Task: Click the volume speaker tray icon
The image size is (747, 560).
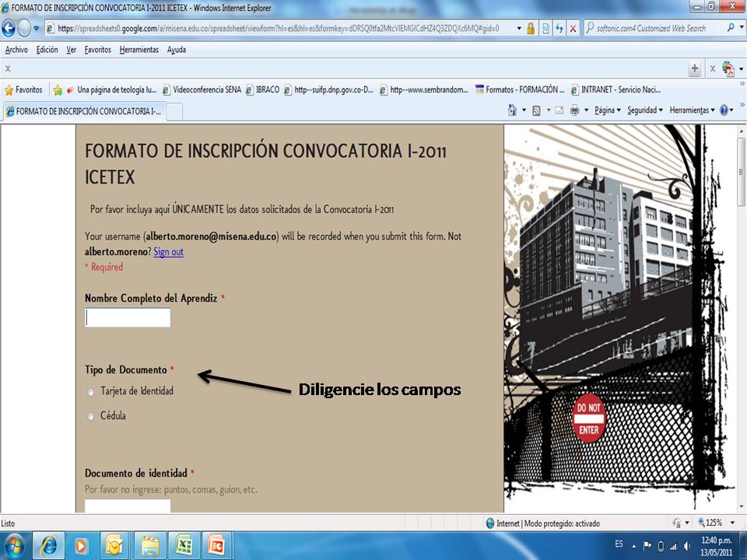Action: tap(686, 546)
